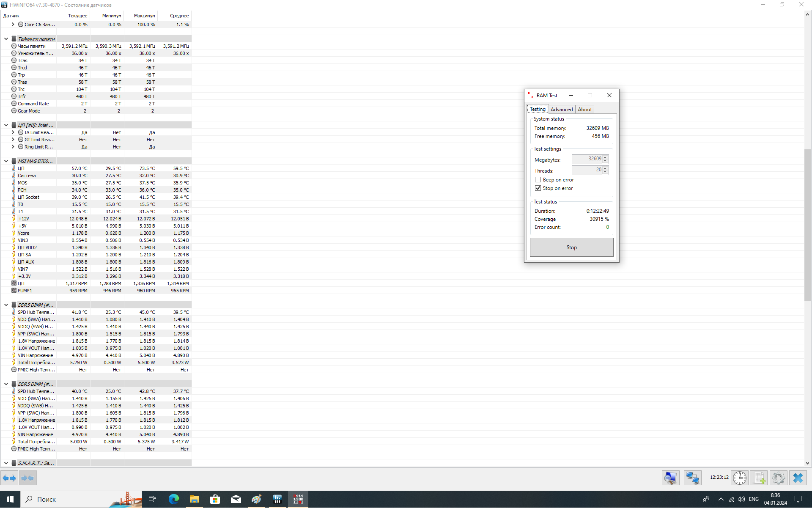
Task: Click the vertical scrollbar of sensor list
Action: pyautogui.click(x=807, y=224)
